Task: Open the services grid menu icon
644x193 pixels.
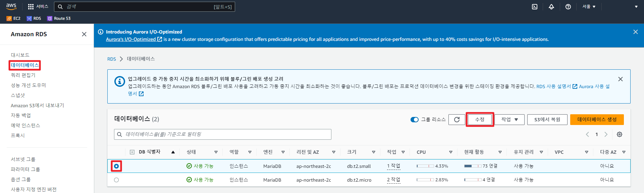Action: coord(31,7)
